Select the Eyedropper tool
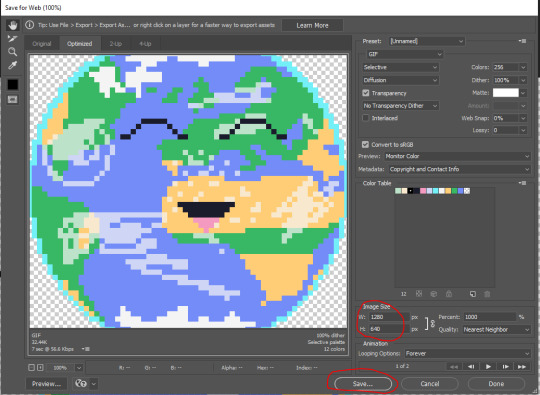540x395 pixels. click(13, 65)
